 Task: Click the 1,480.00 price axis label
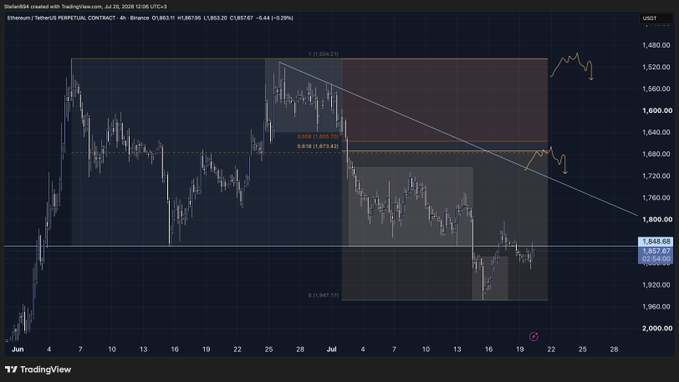pos(656,45)
